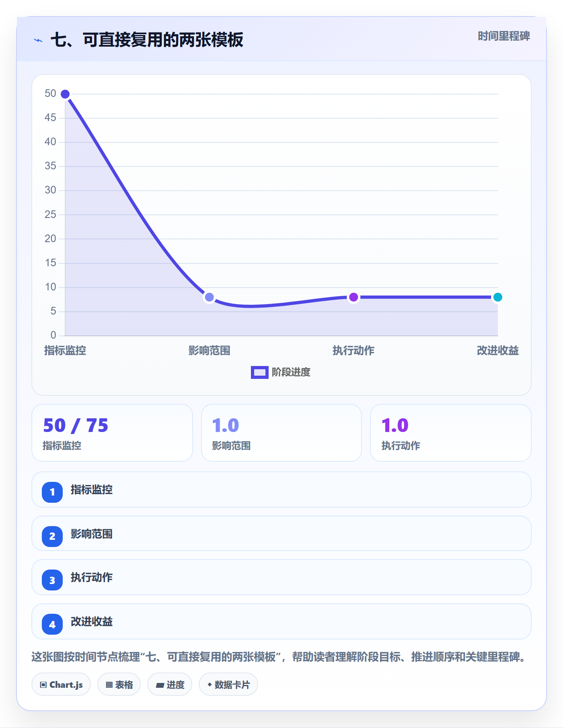The width and height of the screenshot is (563, 728).
Task: Click the 执行动作 x-axis label
Action: coord(353,351)
